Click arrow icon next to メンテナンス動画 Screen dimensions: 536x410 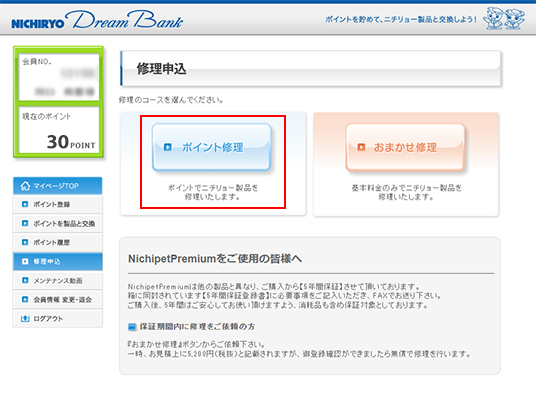[25, 280]
